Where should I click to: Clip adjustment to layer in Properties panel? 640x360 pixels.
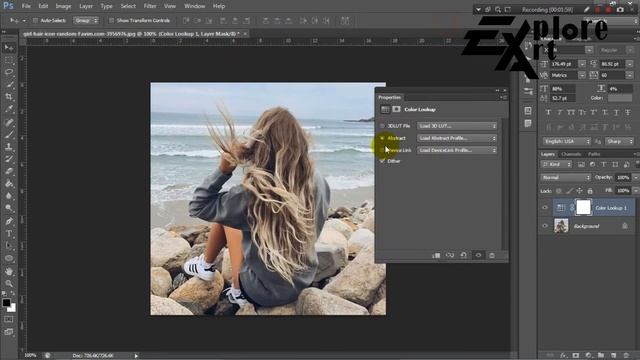click(436, 256)
